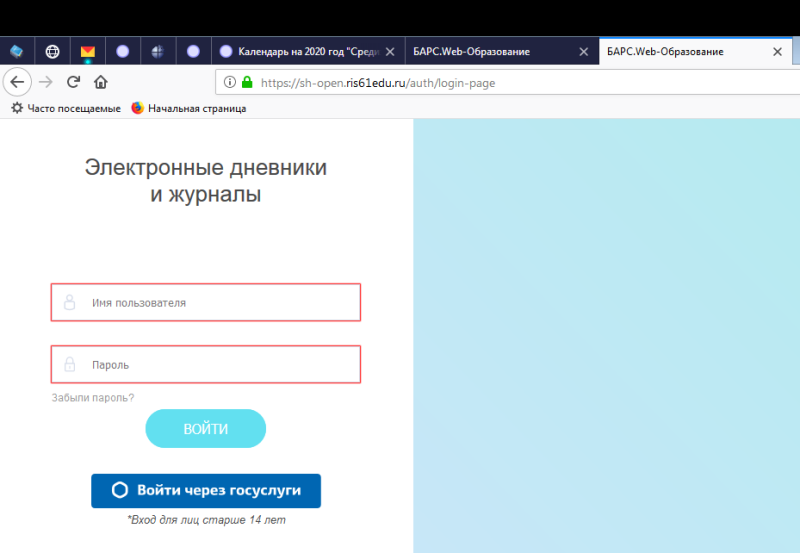800x553 pixels.
Task: Reload the current page
Action: pos(73,82)
